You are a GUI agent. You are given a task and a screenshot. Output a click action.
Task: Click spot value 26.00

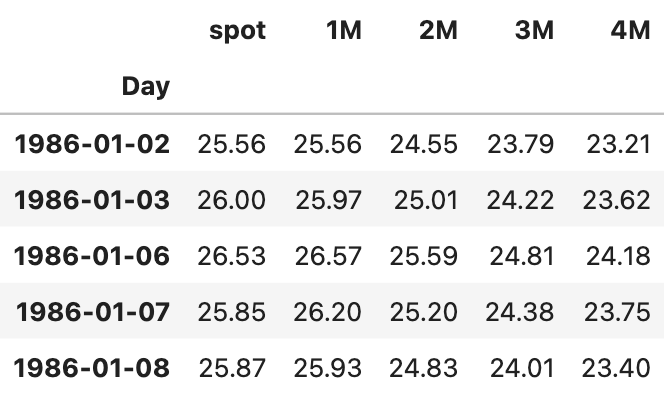tap(231, 200)
